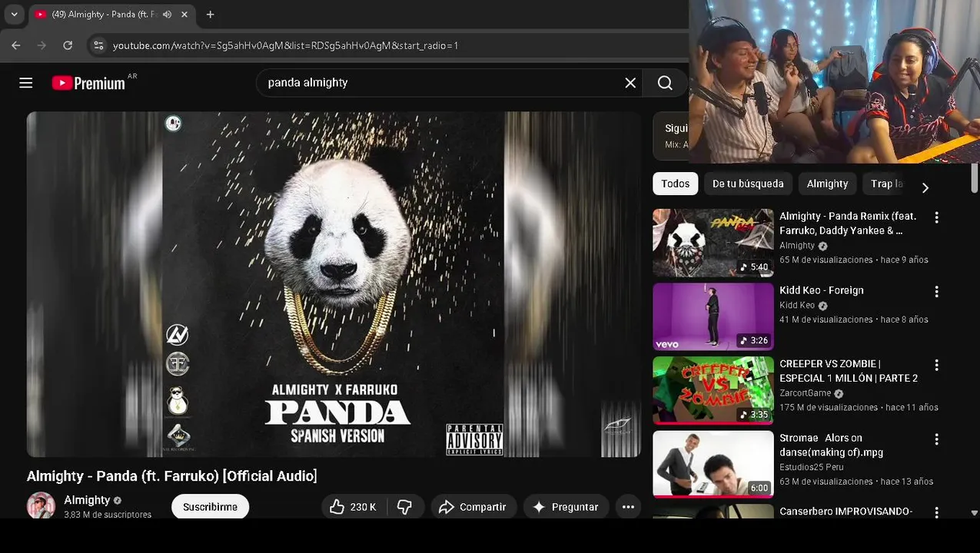Click ZarcortGame channel name
Viewport: 980px width, 553px height.
805,393
